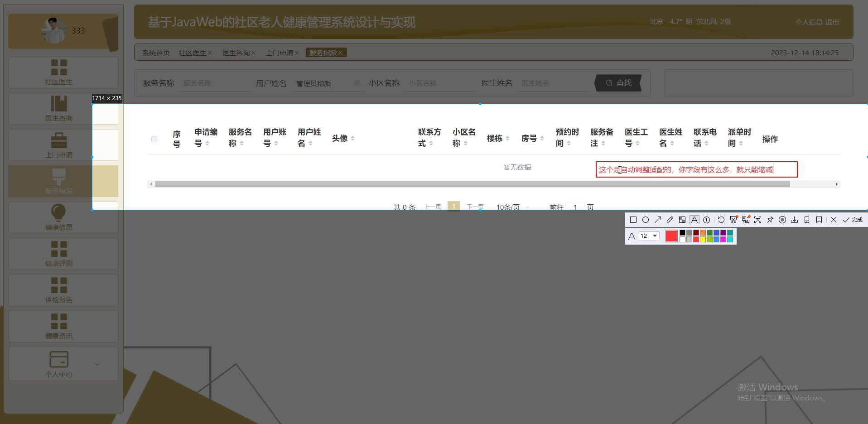868x424 pixels.
Task: Start screen recording from toolbar
Action: click(782, 220)
